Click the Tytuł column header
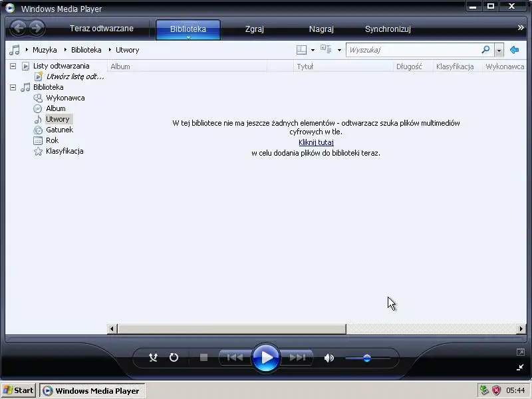 click(343, 66)
